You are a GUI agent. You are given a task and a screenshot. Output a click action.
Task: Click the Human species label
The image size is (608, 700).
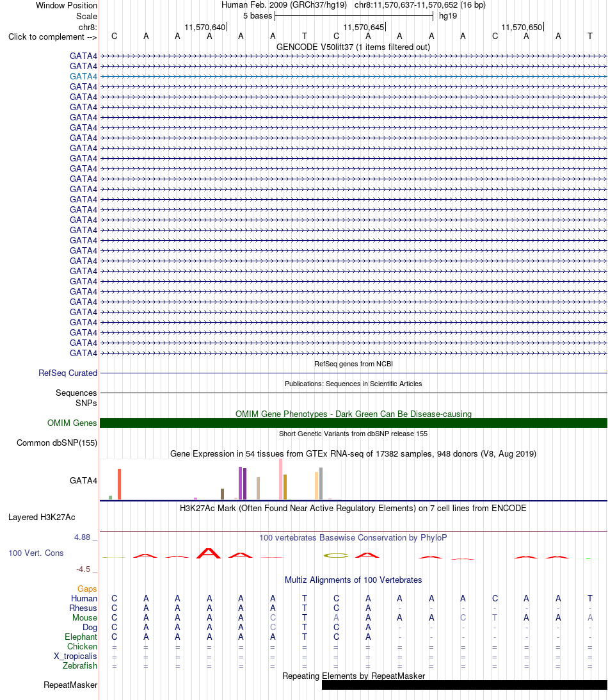pos(84,598)
